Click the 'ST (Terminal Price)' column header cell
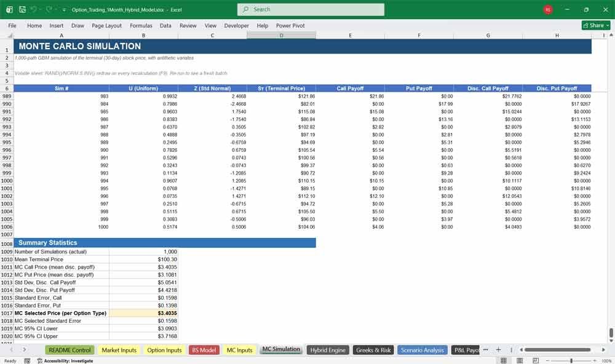Screen dimensions: 615x364 point(281,89)
